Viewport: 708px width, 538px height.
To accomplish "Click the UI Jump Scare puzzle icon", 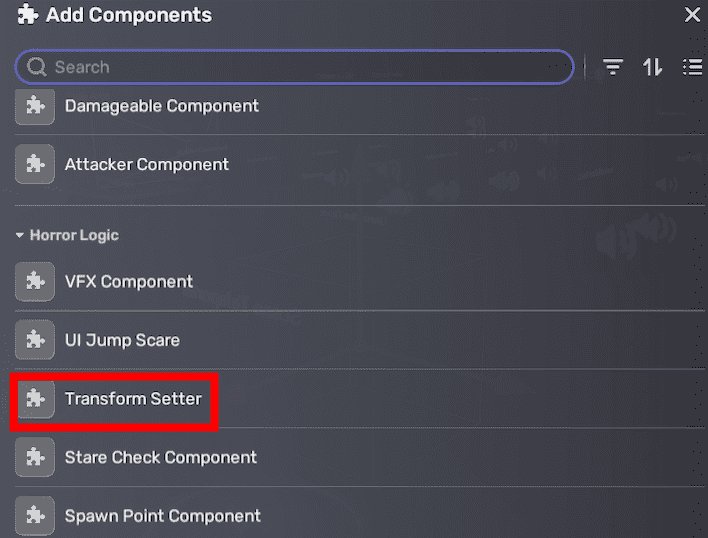I will (x=35, y=340).
